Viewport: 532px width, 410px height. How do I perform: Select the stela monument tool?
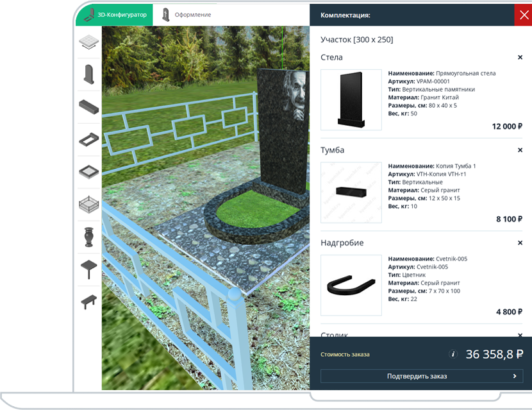pos(88,74)
